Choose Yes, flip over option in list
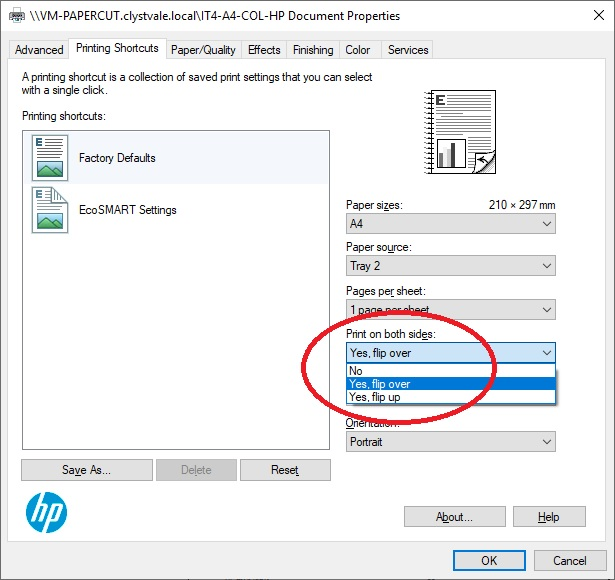Viewport: 615px width, 580px height. pyautogui.click(x=451, y=384)
